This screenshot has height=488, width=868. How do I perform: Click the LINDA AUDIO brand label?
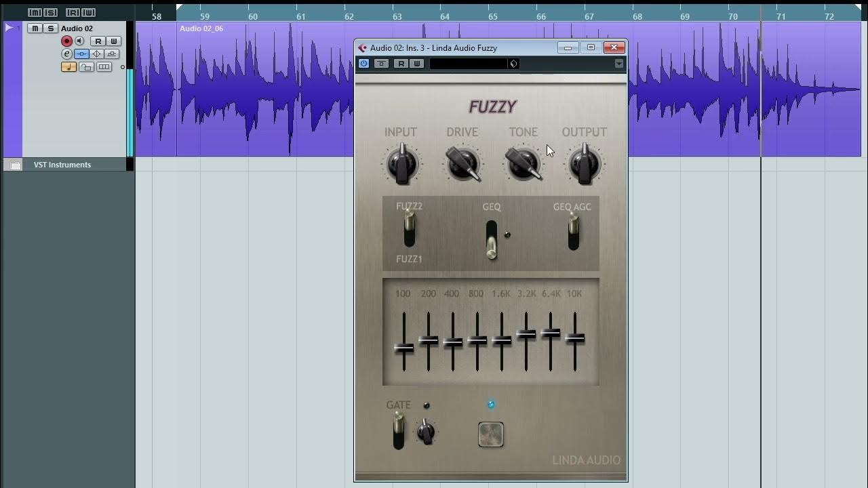pyautogui.click(x=586, y=460)
